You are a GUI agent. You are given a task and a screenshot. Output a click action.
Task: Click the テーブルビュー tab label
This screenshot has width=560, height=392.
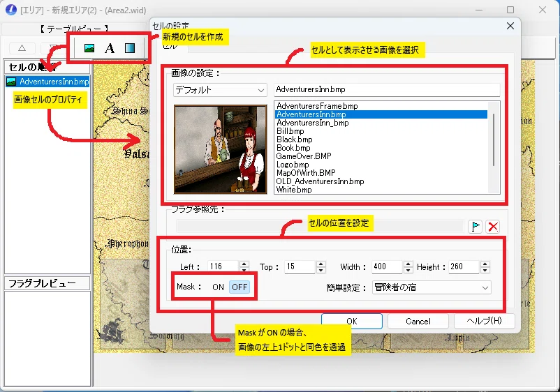[x=73, y=29]
